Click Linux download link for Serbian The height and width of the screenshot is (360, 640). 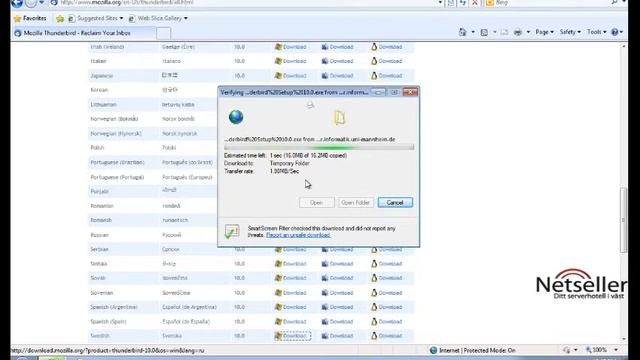[x=386, y=249]
